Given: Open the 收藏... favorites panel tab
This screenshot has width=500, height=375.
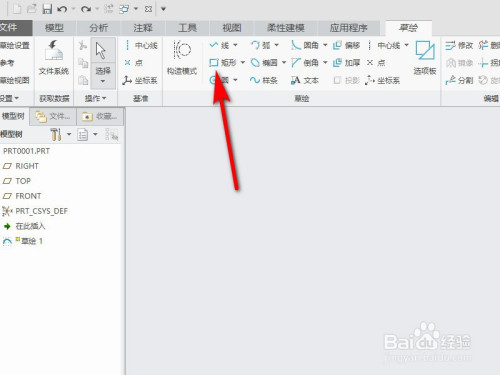Looking at the screenshot, I should point(100,116).
